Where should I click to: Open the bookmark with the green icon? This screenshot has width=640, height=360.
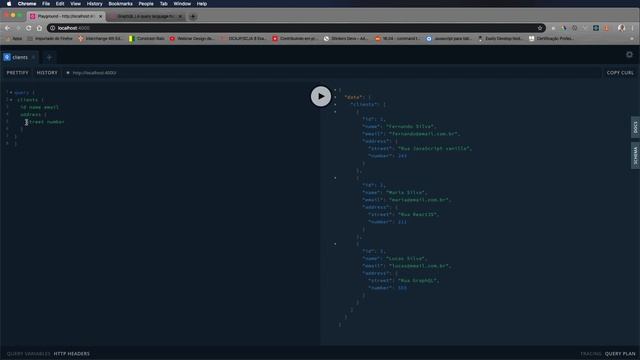coord(147,38)
